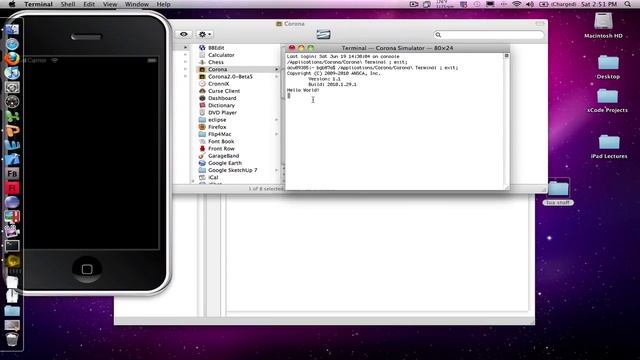The width and height of the screenshot is (640, 360).
Task: Select Front Row in the Finder list
Action: (221, 149)
